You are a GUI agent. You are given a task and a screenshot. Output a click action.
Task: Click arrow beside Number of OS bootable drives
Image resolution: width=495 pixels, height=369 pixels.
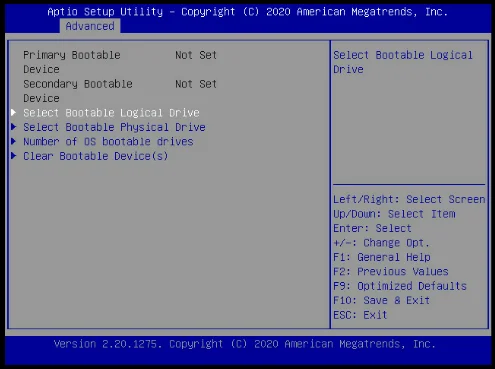point(14,141)
